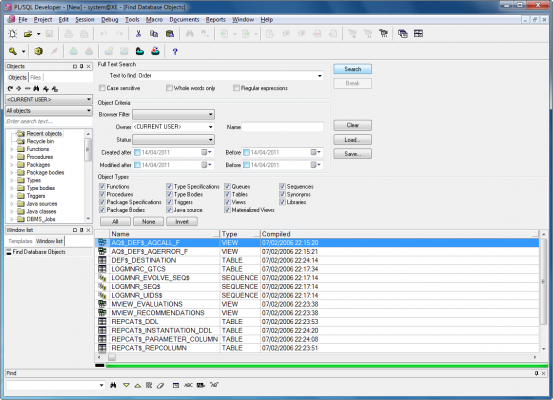The width and height of the screenshot is (553, 400).
Task: Switch to the Templates tab
Action: pyautogui.click(x=20, y=241)
